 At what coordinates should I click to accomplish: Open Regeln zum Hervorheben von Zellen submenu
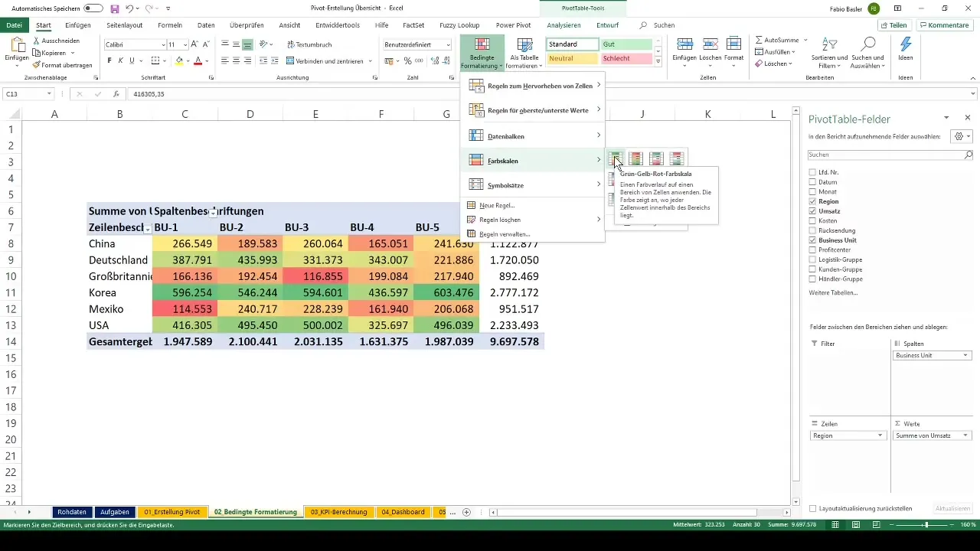533,86
